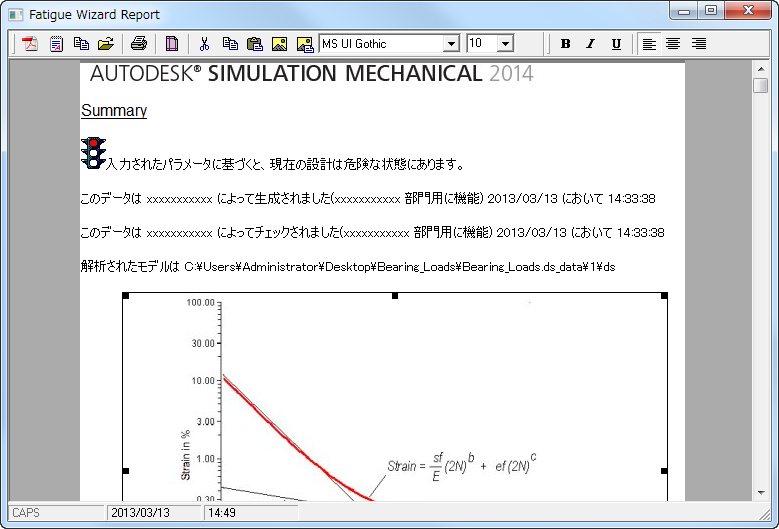
Task: Click the purple page setup icon
Action: pos(172,44)
